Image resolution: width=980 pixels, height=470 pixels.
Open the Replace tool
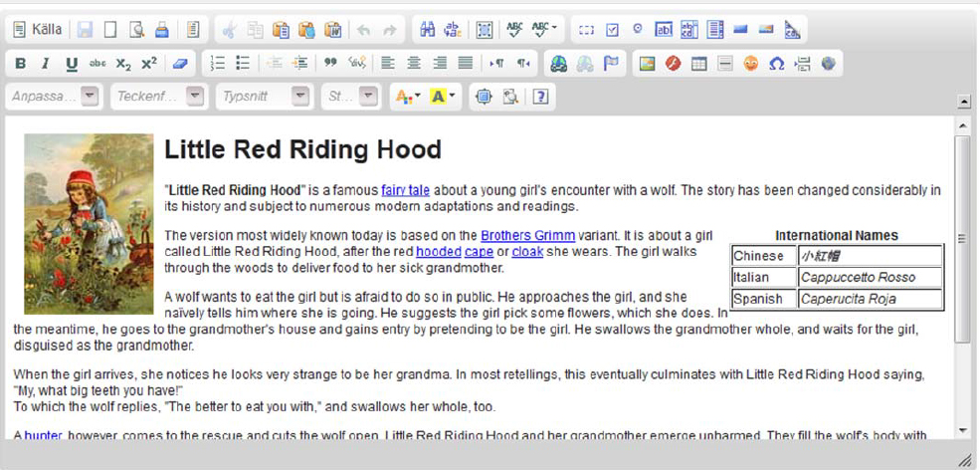tap(453, 30)
